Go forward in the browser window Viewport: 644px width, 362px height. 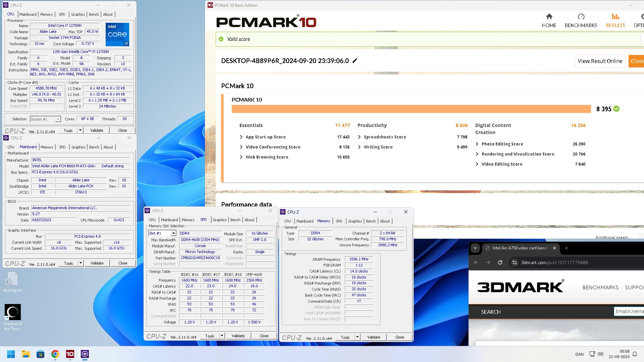pyautogui.click(x=488, y=262)
